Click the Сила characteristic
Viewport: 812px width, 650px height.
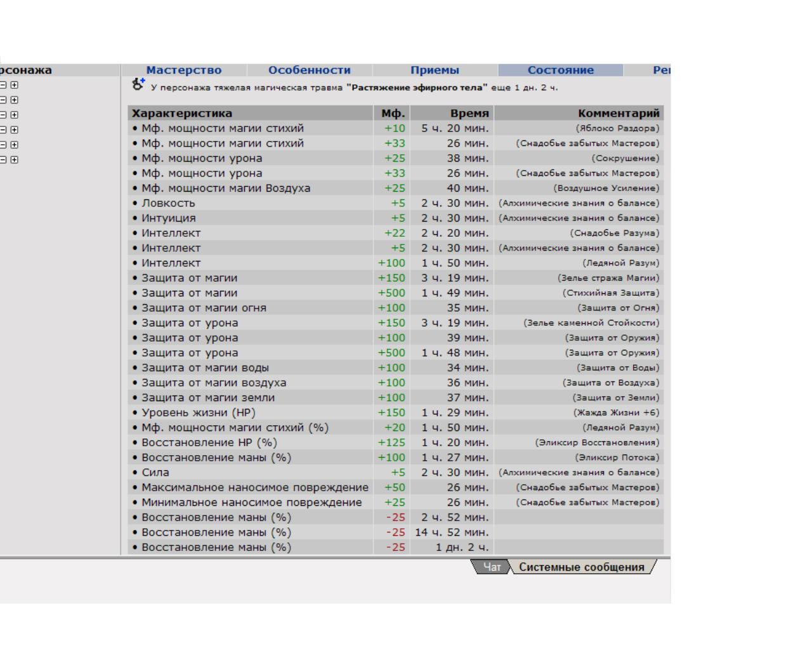(155, 472)
